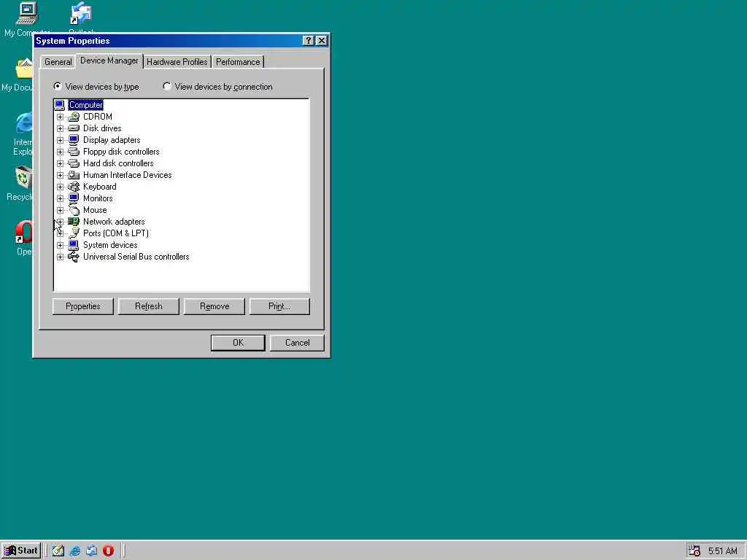747x560 pixels.
Task: Expand the CDROM tree node
Action: [60, 117]
